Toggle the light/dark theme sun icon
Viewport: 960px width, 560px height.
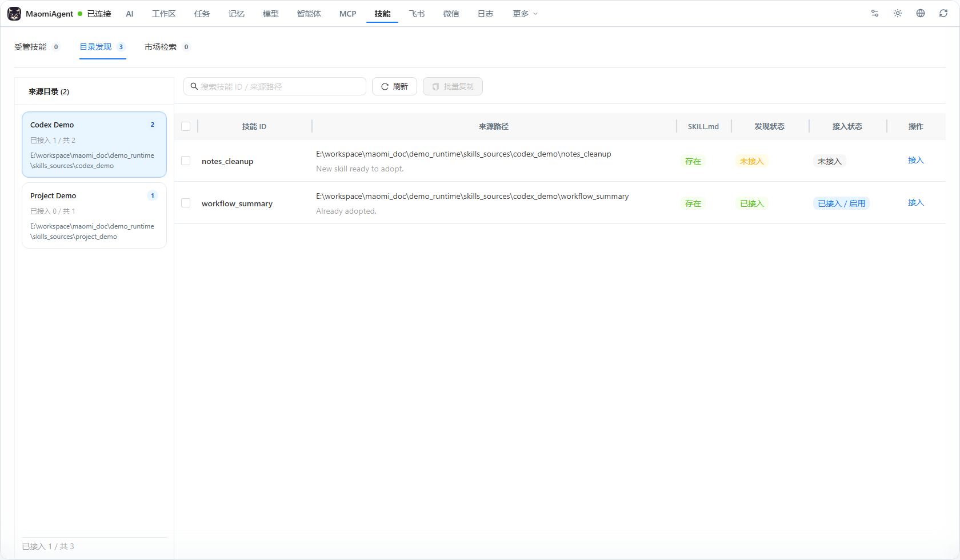click(x=898, y=13)
